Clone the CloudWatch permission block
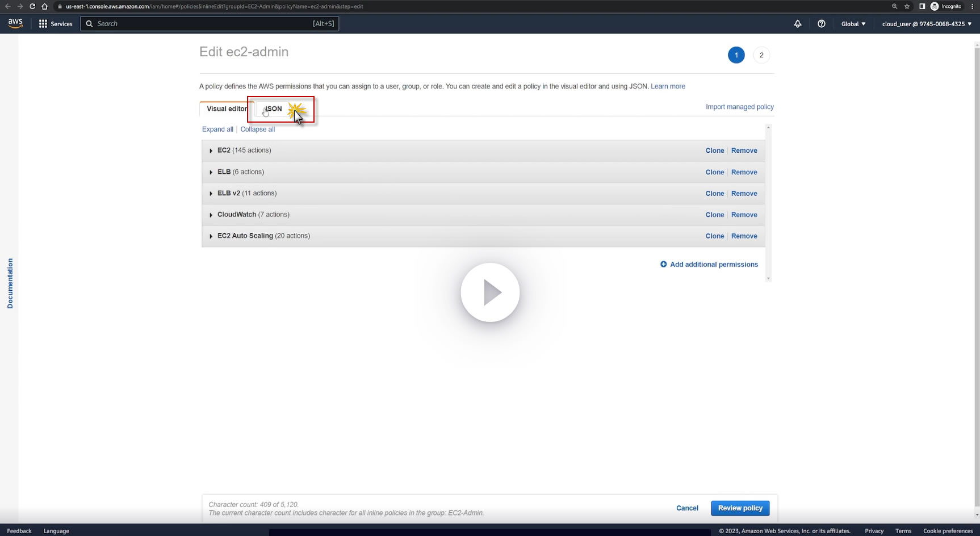Screen dimensions: 980x536 (x=715, y=215)
